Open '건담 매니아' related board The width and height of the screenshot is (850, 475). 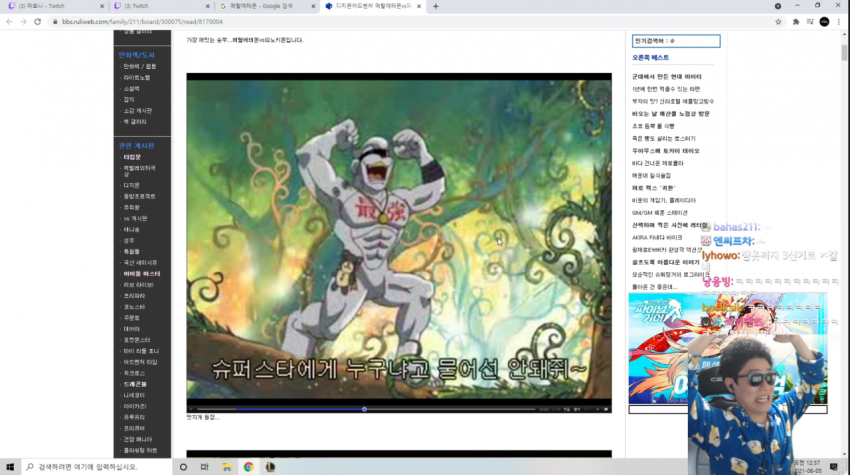click(x=138, y=439)
